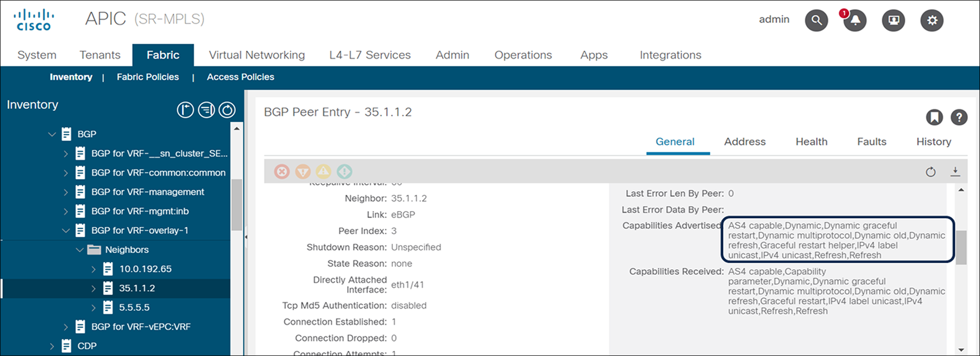Expand BGP for VRF-vEPC:VRF node

click(66, 327)
